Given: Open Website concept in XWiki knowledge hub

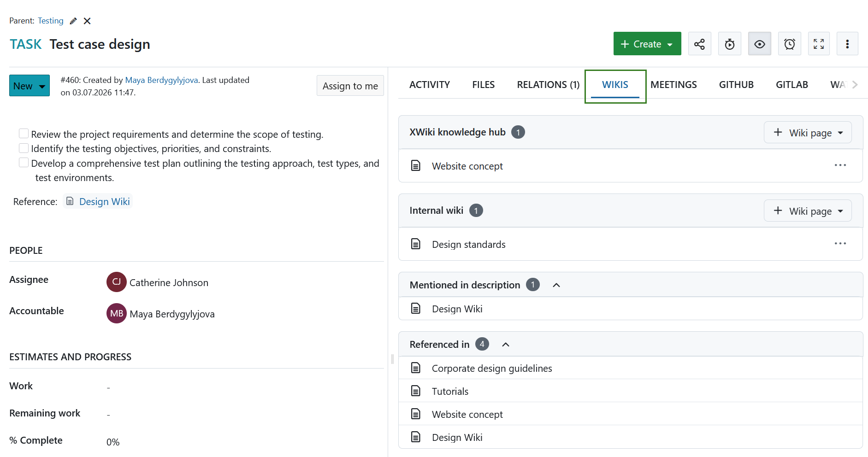Looking at the screenshot, I should (x=467, y=166).
